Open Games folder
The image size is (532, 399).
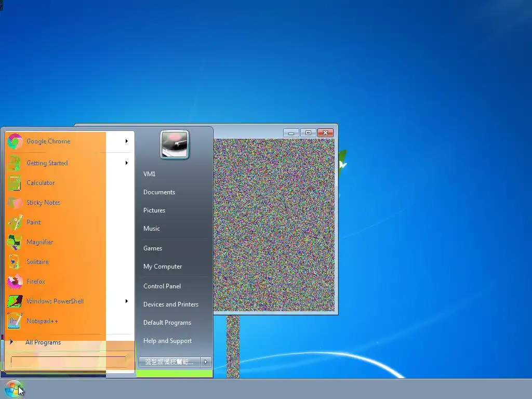tap(153, 248)
